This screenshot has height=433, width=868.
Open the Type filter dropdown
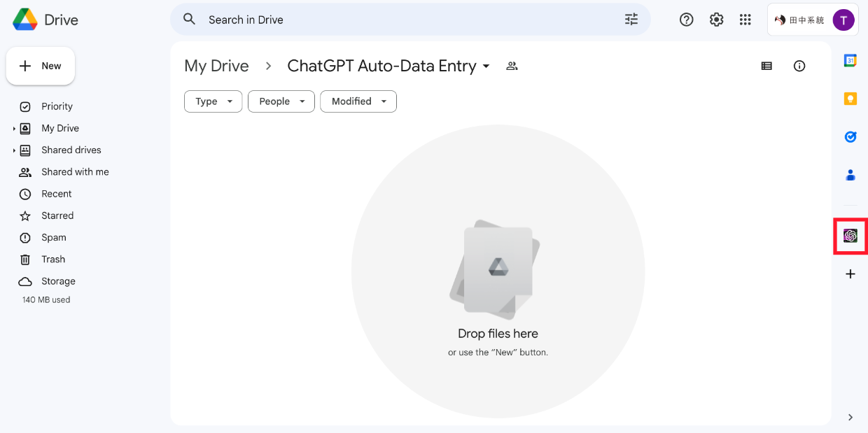click(x=213, y=101)
